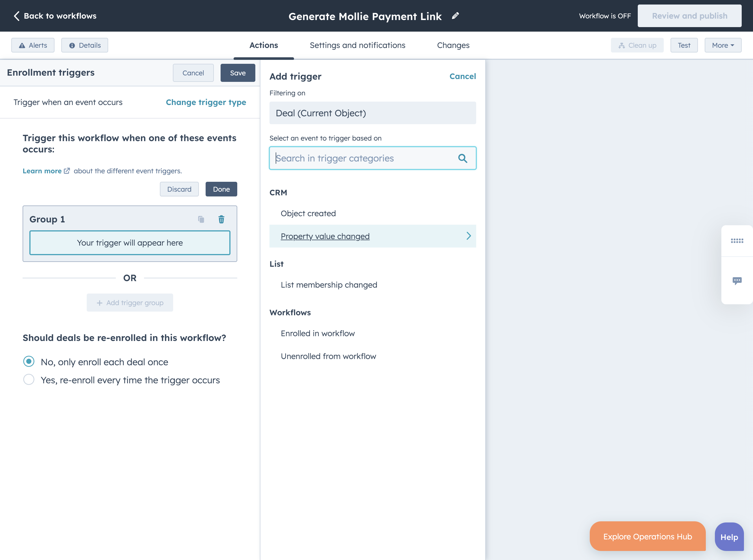This screenshot has width=753, height=560.
Task: Open the Changes tab
Action: click(453, 45)
